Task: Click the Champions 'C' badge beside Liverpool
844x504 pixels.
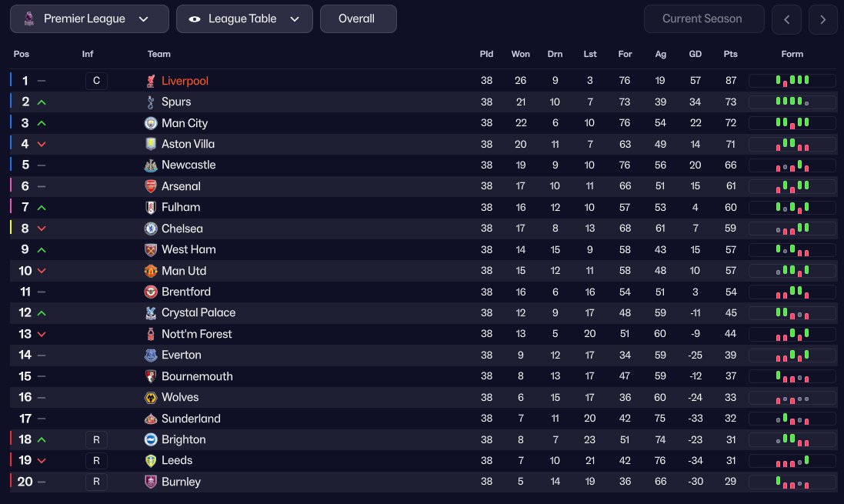Action: coord(96,81)
